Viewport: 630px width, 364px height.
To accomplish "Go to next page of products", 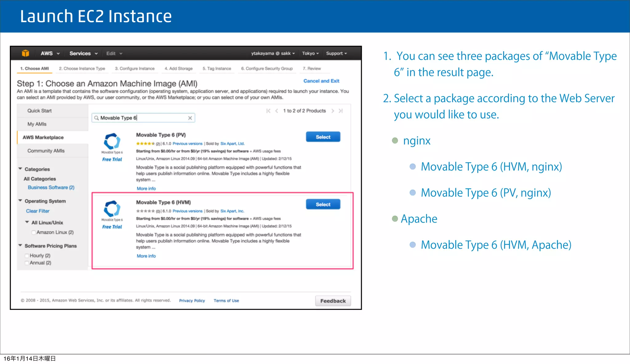I will tap(333, 111).
